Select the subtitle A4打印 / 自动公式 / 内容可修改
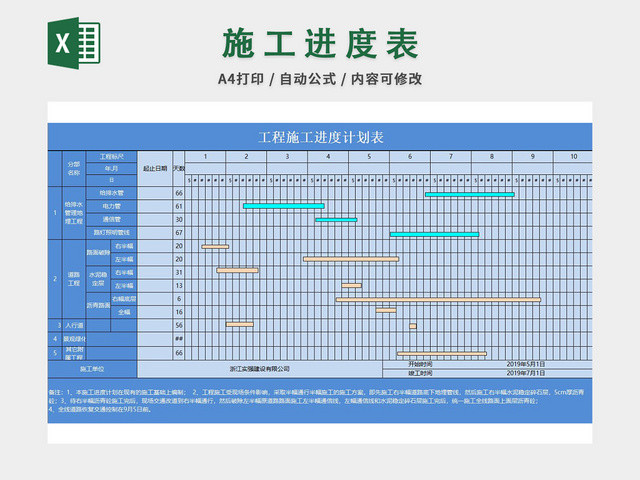Image resolution: width=640 pixels, height=480 pixels. (320, 79)
